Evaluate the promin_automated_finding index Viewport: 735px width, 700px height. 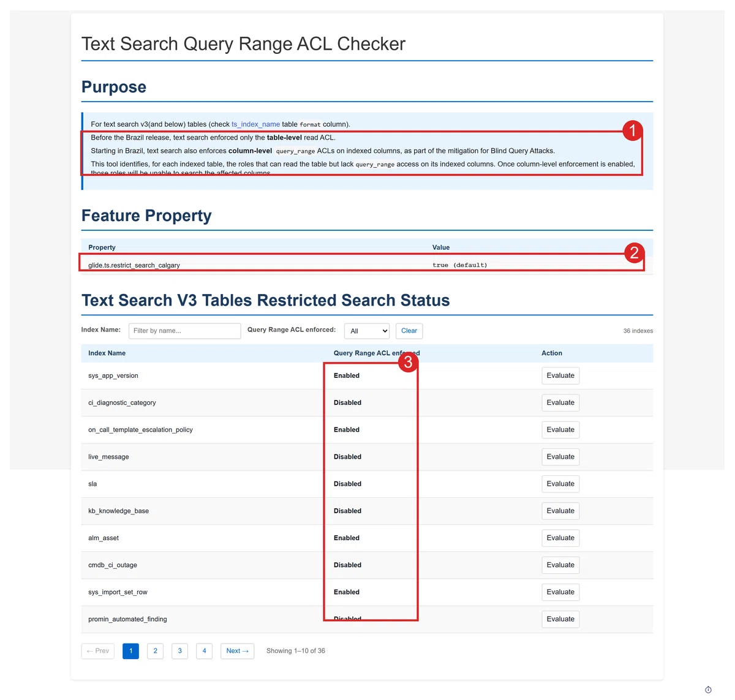(560, 619)
